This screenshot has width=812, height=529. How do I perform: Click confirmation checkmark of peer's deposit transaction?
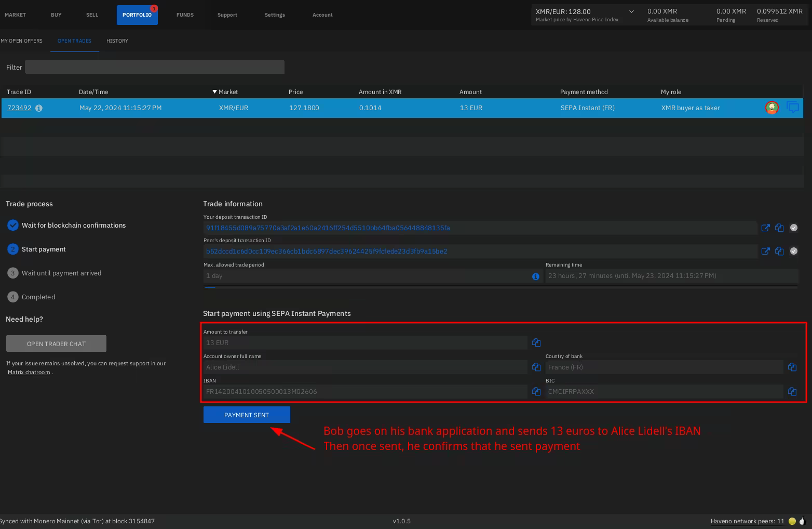794,251
